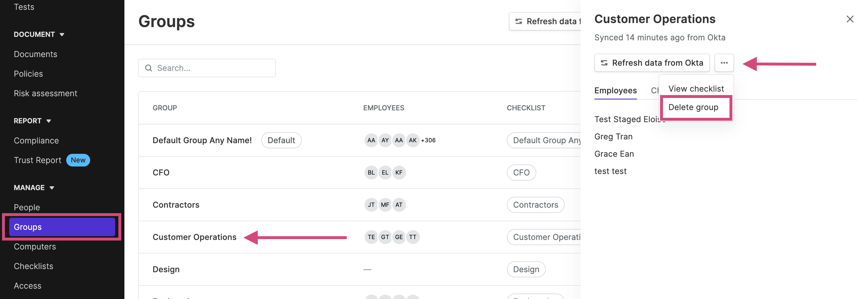Click the TE avatar in Customer Operations row

(371, 237)
